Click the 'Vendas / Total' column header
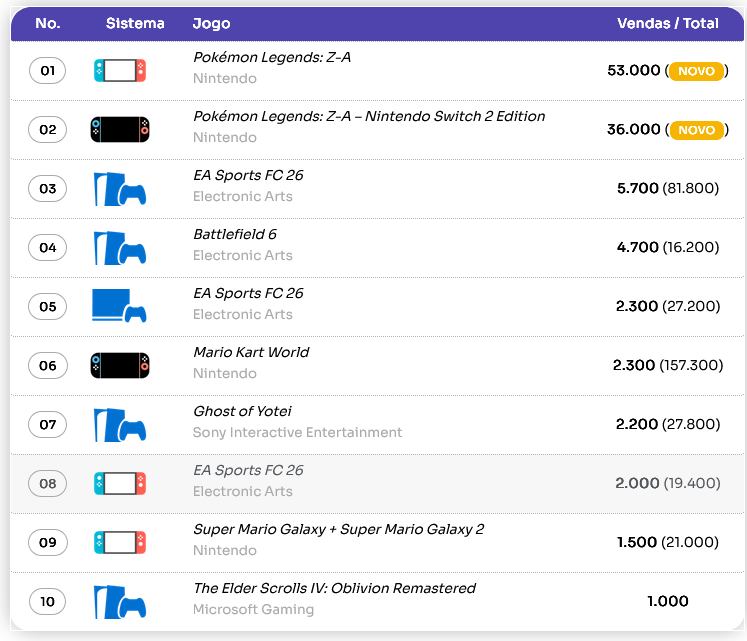 [667, 23]
